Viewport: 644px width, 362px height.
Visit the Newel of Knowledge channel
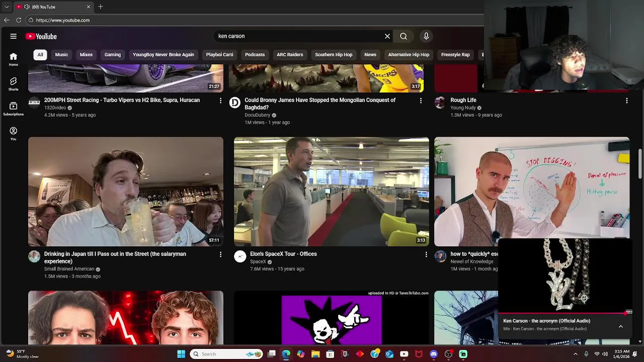[472, 261]
